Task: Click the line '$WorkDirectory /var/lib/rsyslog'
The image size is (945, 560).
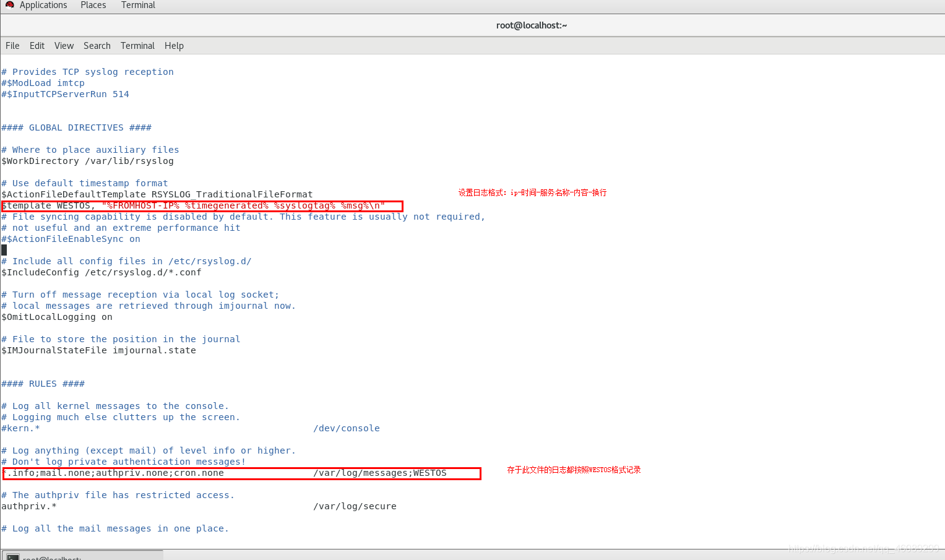Action: pyautogui.click(x=87, y=161)
